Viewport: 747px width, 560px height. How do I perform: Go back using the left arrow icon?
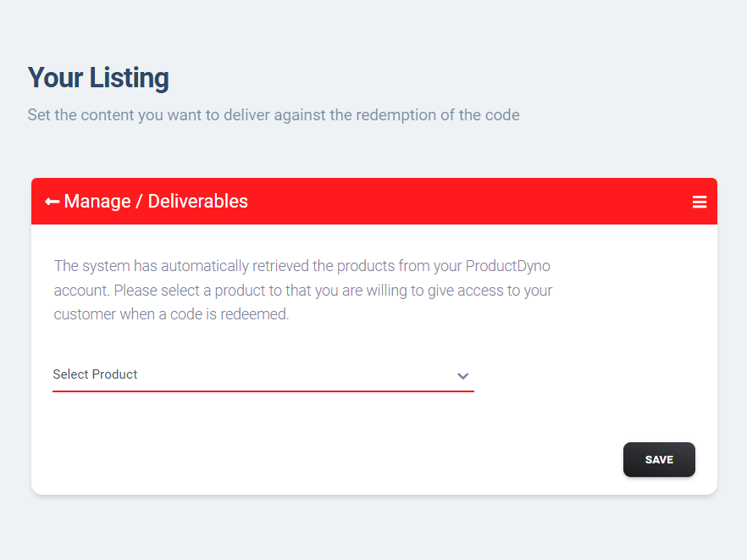point(52,202)
